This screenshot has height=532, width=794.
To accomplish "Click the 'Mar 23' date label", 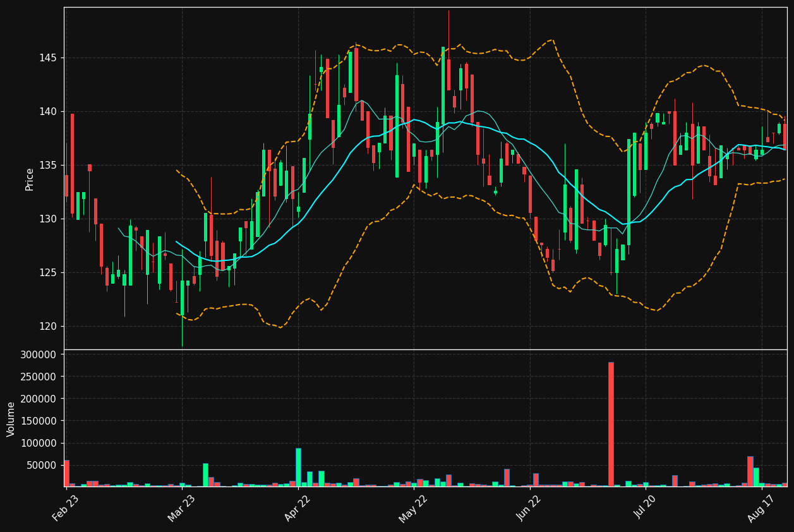I will pos(182,508).
